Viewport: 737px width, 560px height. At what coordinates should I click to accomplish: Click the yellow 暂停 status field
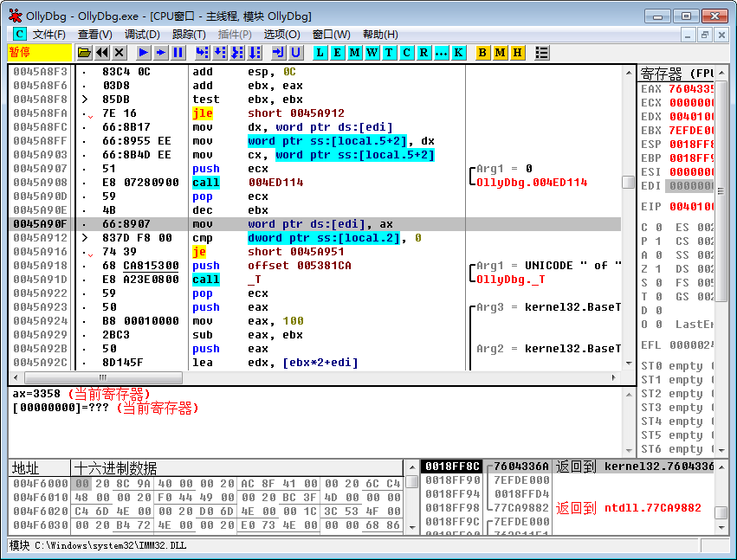39,53
